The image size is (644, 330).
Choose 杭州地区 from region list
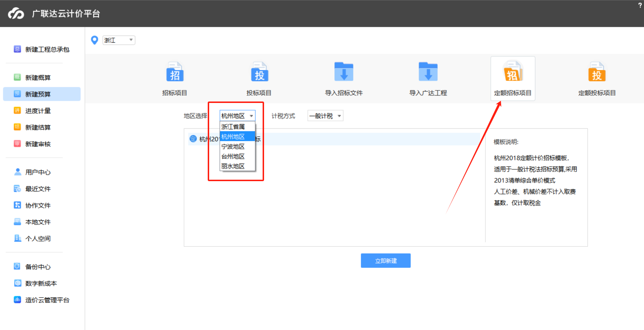click(238, 137)
